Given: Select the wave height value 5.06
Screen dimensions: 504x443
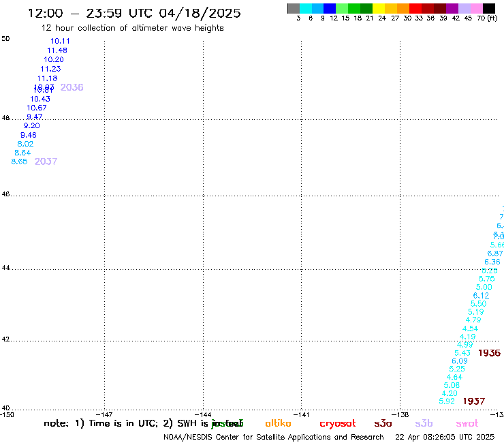Looking at the screenshot, I should click(452, 385).
